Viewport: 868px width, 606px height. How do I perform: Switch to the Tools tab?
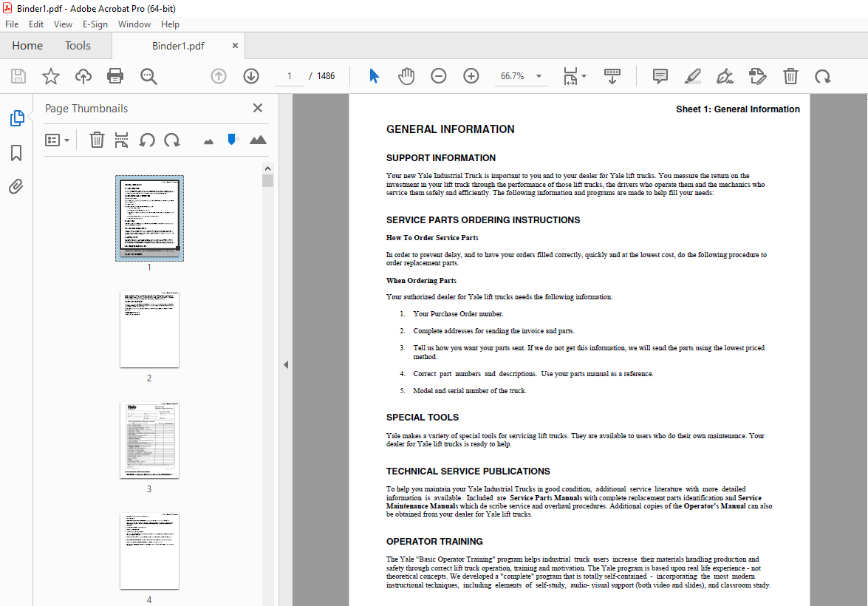click(78, 45)
